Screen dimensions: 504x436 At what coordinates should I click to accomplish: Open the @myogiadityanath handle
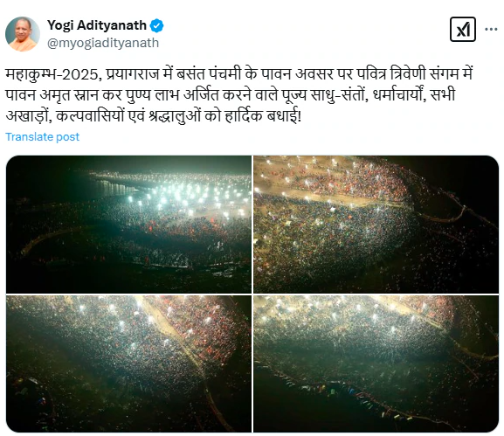pos(103,43)
